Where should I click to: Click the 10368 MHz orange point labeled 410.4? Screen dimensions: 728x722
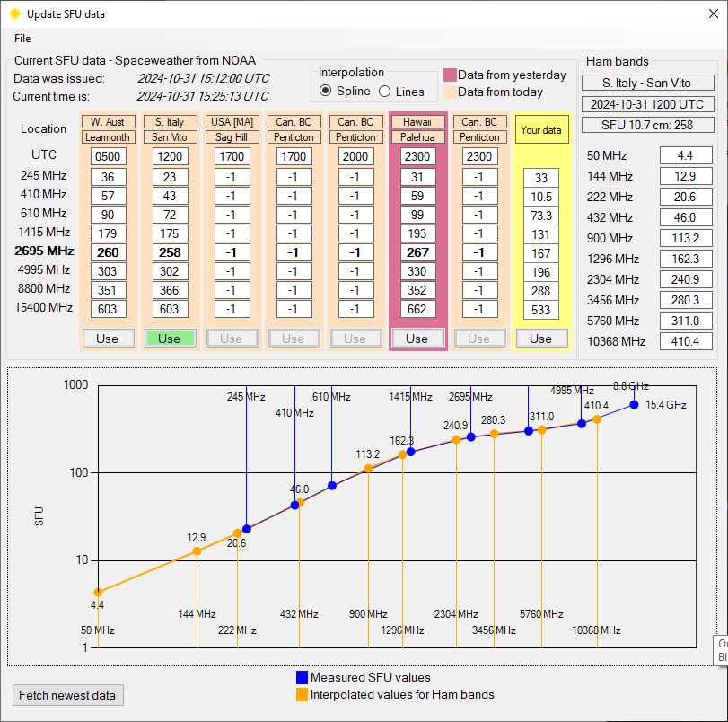coord(597,419)
